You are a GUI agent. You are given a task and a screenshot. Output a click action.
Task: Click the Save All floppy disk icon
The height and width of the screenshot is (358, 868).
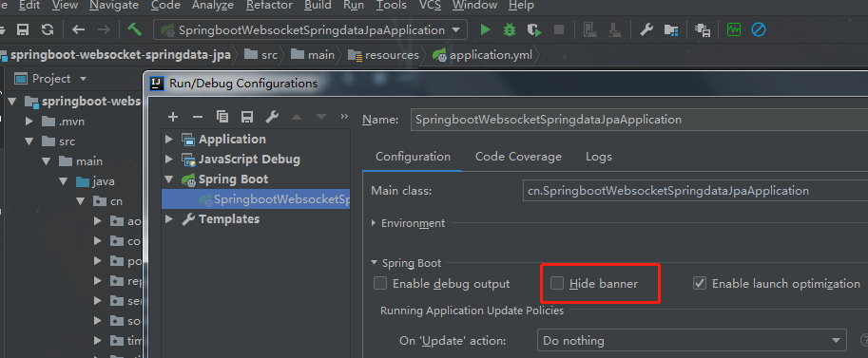coord(23,29)
